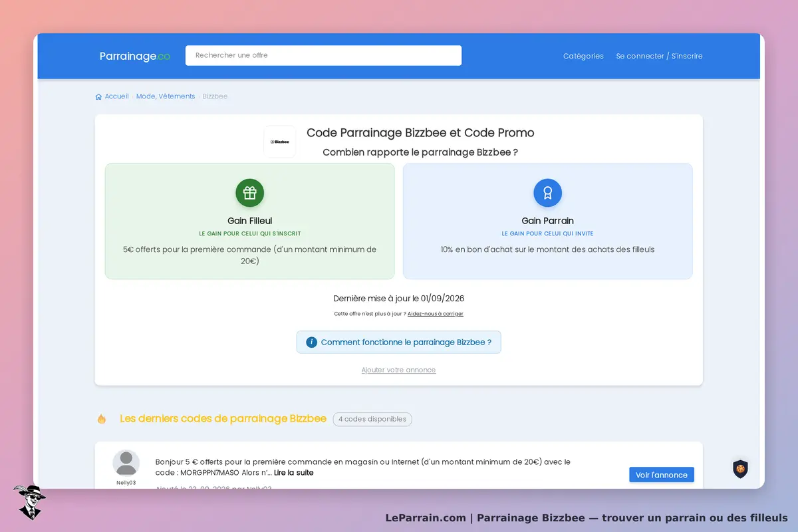Click the Nelly03 username label

126,483
